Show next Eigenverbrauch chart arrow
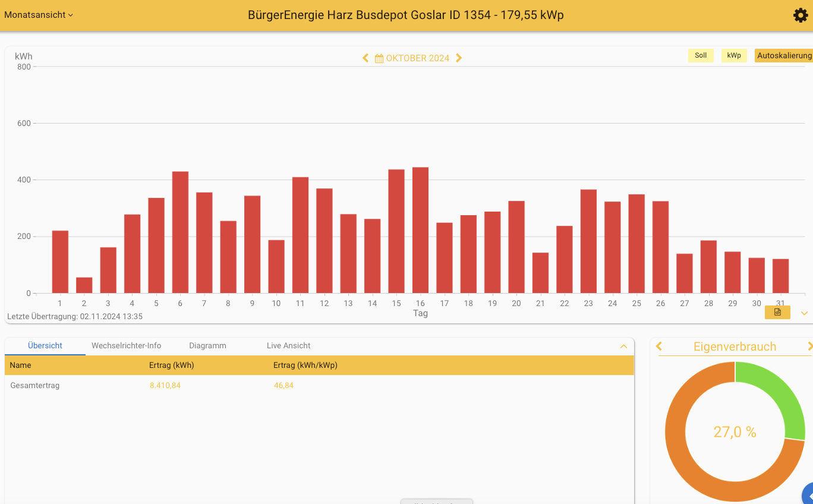The height and width of the screenshot is (504, 813). (x=809, y=346)
